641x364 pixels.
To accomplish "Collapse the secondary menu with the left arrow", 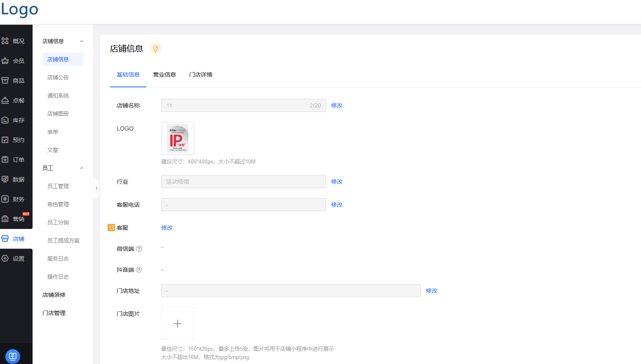I will (x=96, y=188).
